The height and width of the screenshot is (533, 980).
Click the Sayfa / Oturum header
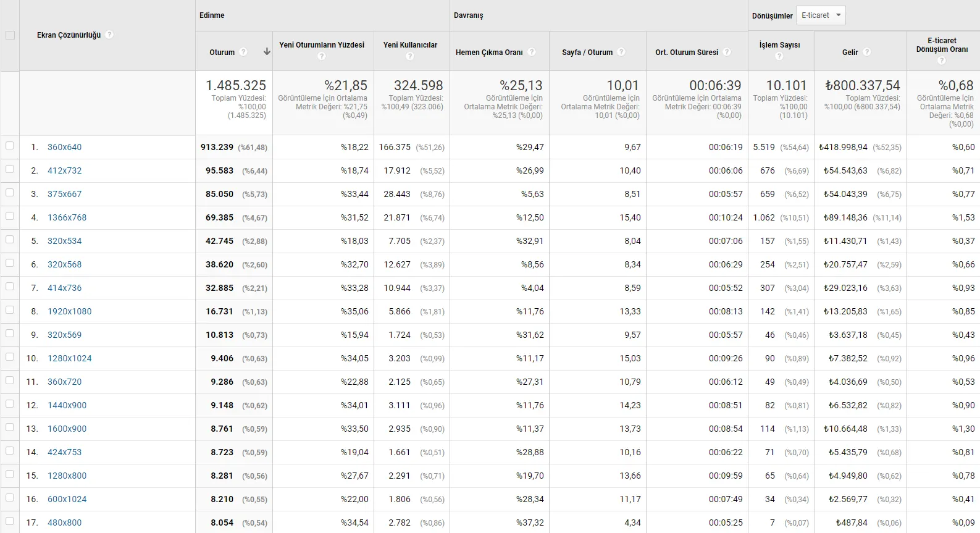coord(587,52)
